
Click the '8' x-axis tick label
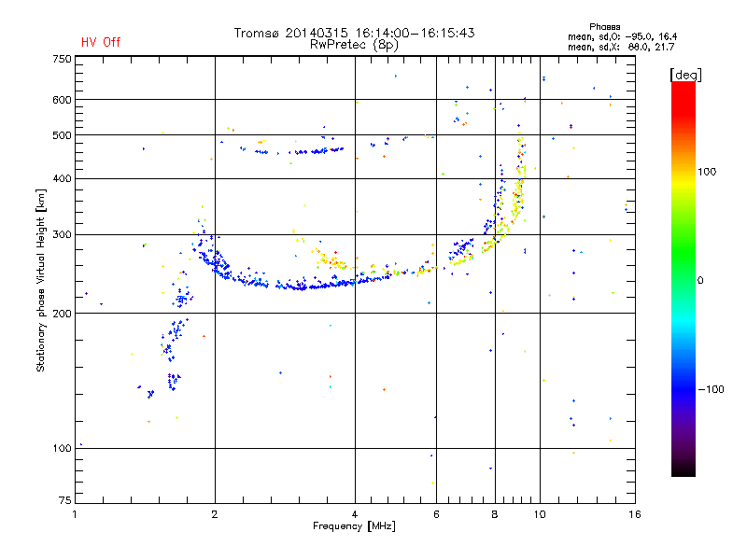tap(495, 514)
